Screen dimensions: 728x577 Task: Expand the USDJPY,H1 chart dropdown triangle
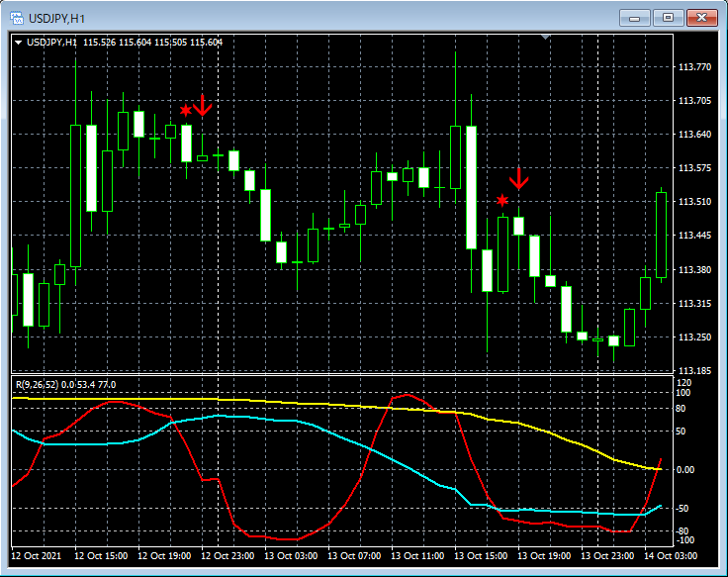click(18, 43)
